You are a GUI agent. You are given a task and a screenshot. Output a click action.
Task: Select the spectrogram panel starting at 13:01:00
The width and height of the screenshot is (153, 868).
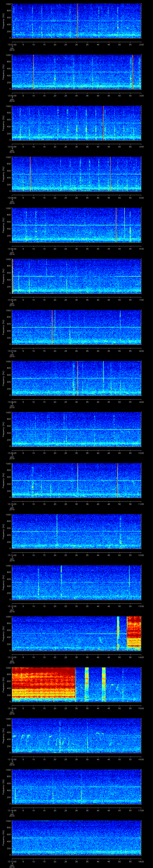coord(77,21)
